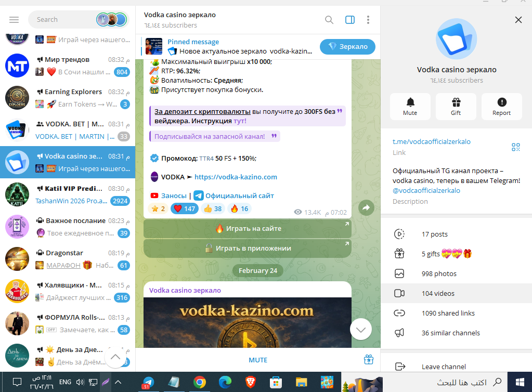Viewport: 532px width, 392px height.
Task: Open the Мир трендов chat
Action: pyautogui.click(x=68, y=66)
